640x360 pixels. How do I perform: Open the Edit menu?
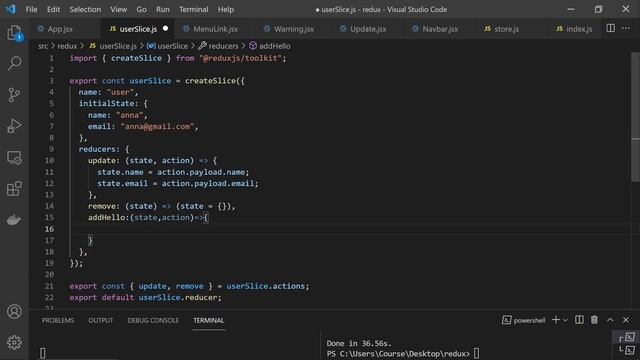click(x=53, y=9)
